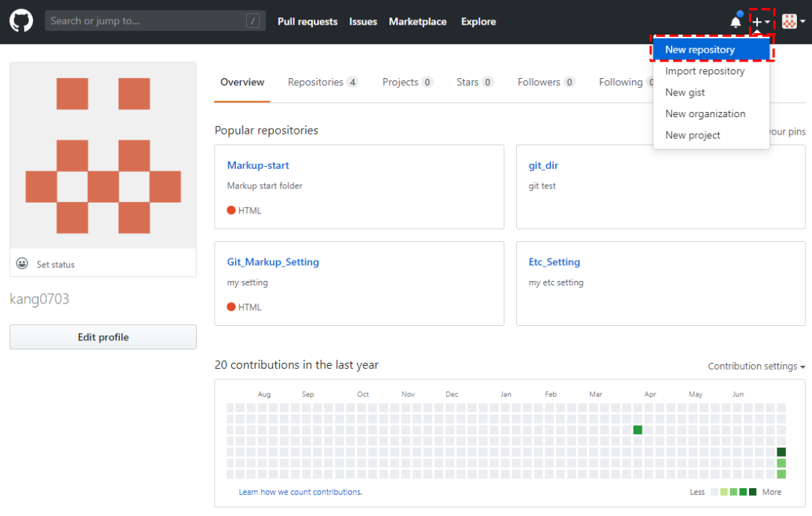Go to Explore
Image resolution: width=812 pixels, height=516 pixels.
coord(478,21)
